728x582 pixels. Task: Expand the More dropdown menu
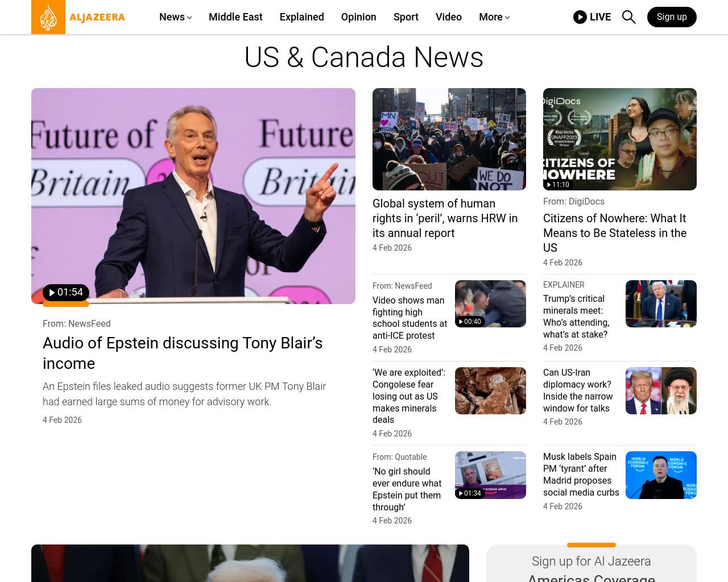click(x=494, y=17)
